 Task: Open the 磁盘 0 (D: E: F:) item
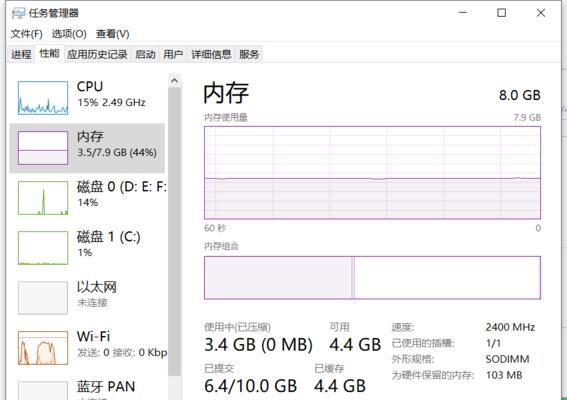(87, 198)
